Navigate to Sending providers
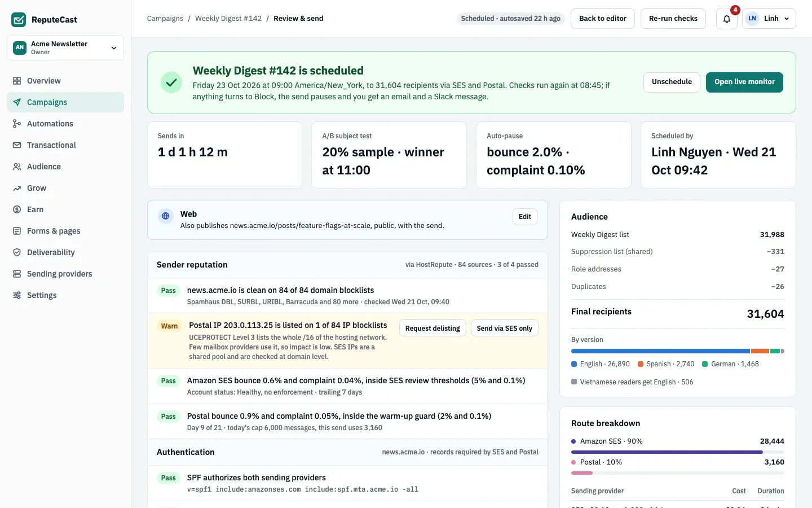The image size is (812, 508). (65, 274)
